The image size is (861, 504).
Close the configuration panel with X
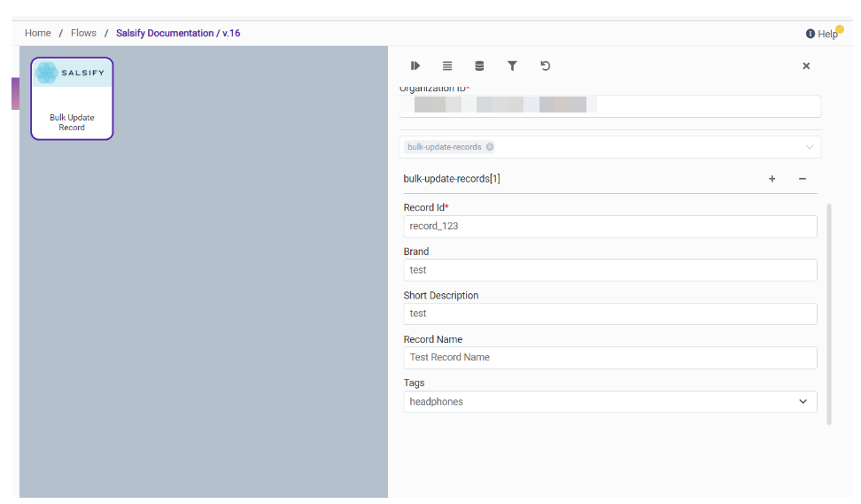point(806,66)
